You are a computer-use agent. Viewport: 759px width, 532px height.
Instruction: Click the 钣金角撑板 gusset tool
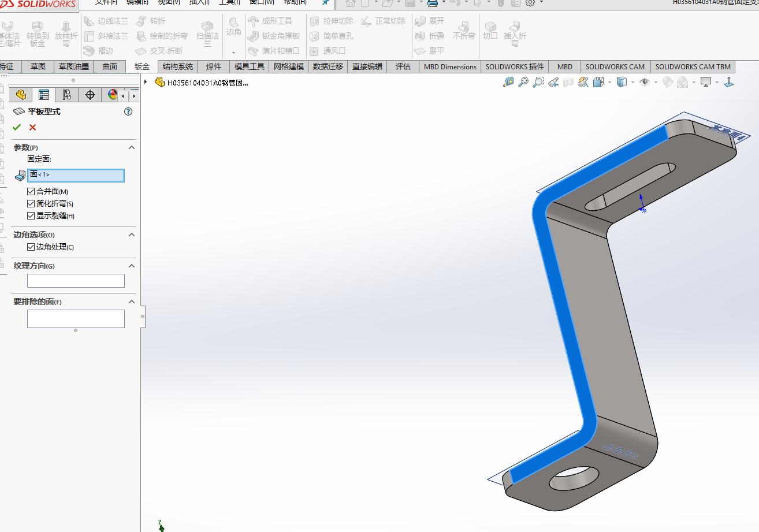coord(273,36)
